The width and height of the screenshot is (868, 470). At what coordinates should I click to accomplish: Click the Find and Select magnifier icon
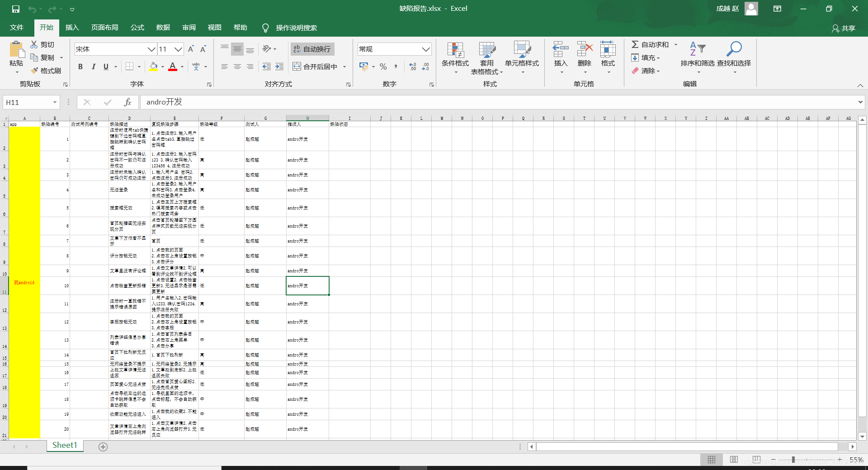(734, 49)
